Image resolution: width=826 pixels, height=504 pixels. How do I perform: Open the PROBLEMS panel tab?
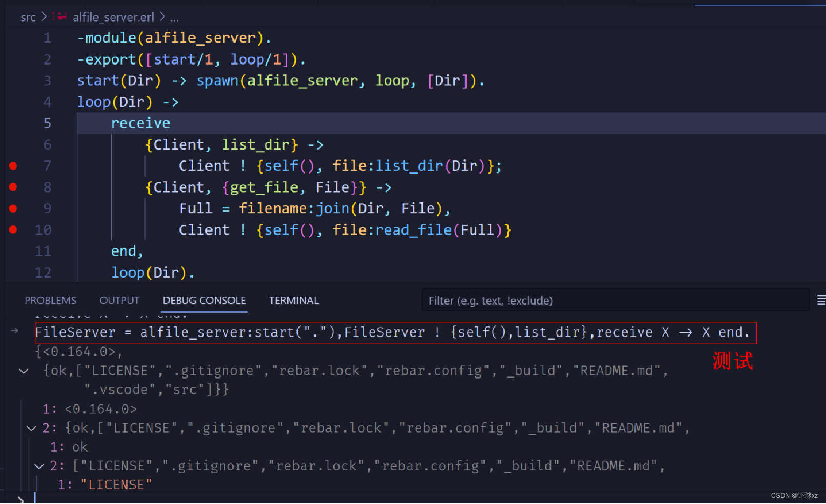(x=51, y=301)
